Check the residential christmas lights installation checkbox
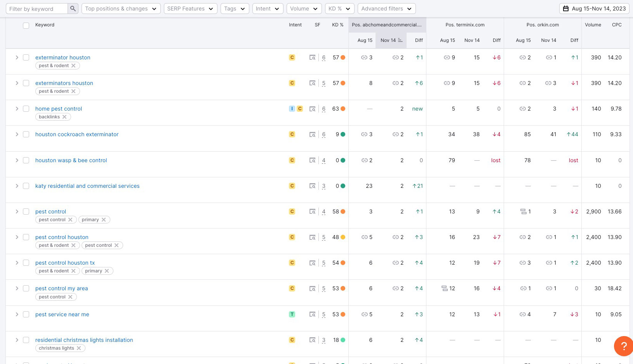Viewport: 633px width, 364px height. [26, 340]
